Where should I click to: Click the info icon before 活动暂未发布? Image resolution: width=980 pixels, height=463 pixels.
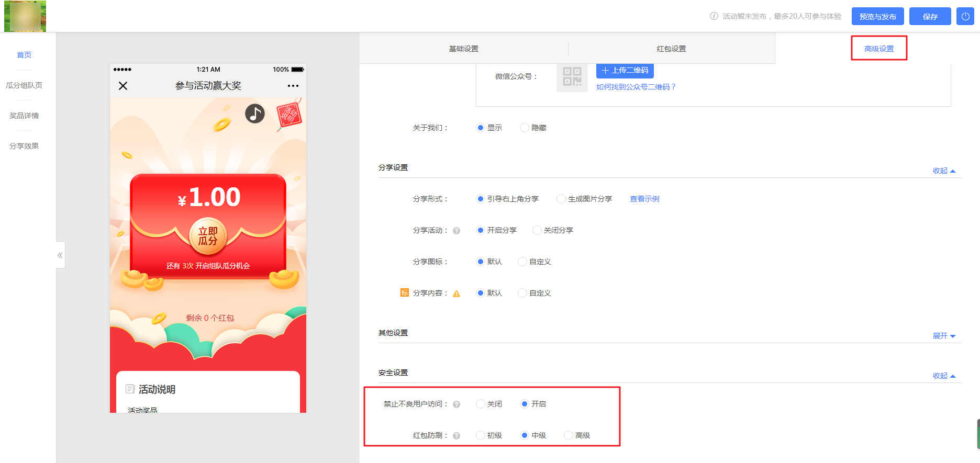click(x=714, y=16)
